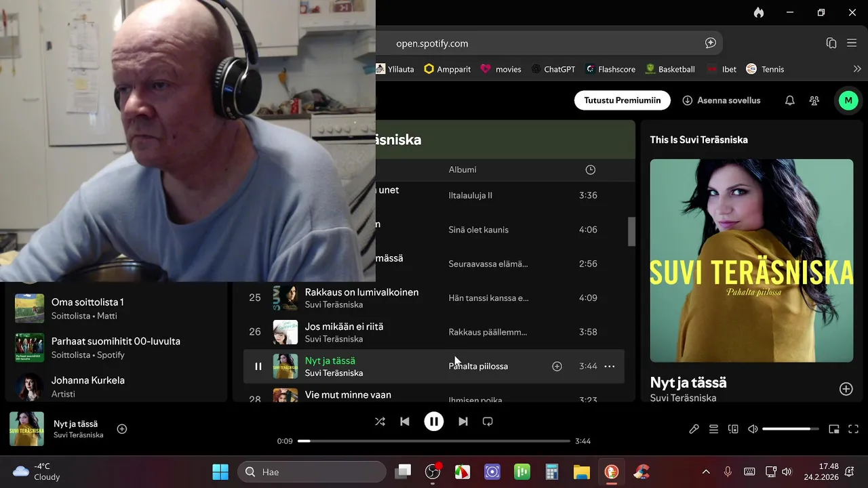The image size is (868, 488).
Task: Show hidden system tray icons chevron
Action: click(x=706, y=472)
